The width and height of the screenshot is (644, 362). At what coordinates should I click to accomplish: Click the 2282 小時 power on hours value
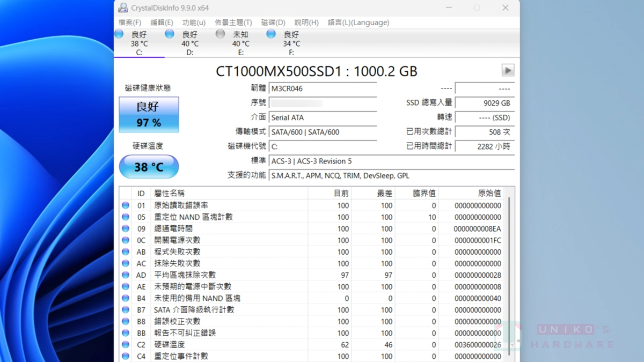click(x=485, y=146)
